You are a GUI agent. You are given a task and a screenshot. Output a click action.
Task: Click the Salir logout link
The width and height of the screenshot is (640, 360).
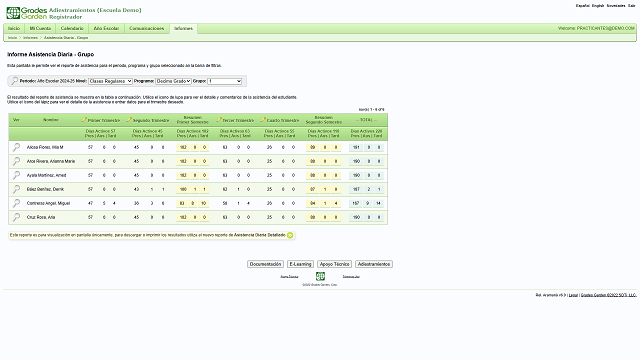(x=631, y=6)
